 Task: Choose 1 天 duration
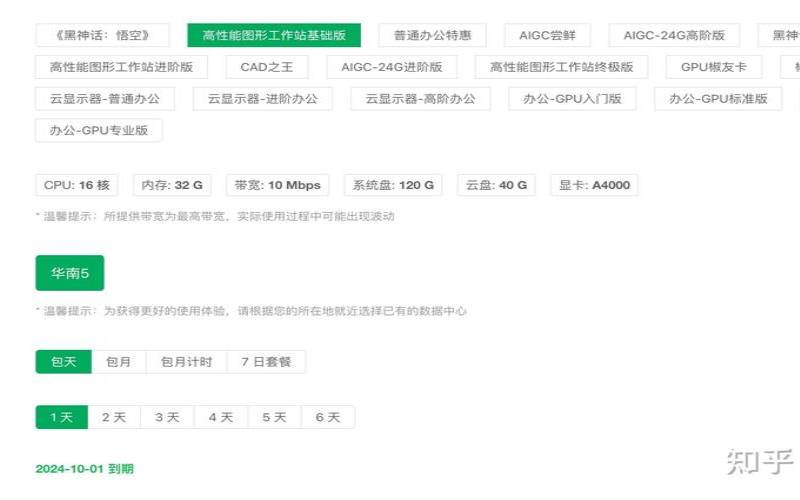62,417
